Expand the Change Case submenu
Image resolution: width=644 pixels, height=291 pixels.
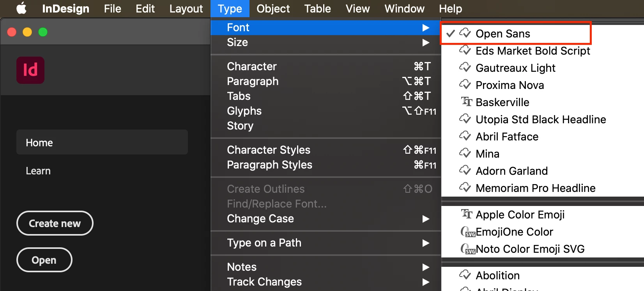click(x=426, y=219)
